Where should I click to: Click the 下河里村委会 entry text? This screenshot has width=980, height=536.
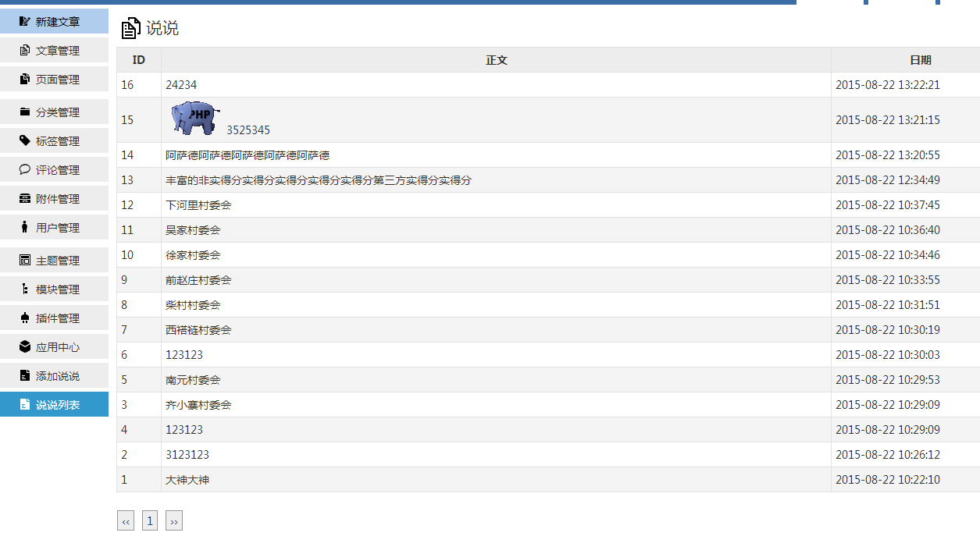point(198,205)
